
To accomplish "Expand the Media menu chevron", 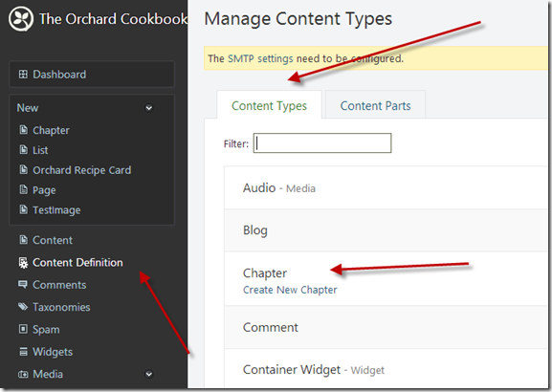I will click(149, 374).
